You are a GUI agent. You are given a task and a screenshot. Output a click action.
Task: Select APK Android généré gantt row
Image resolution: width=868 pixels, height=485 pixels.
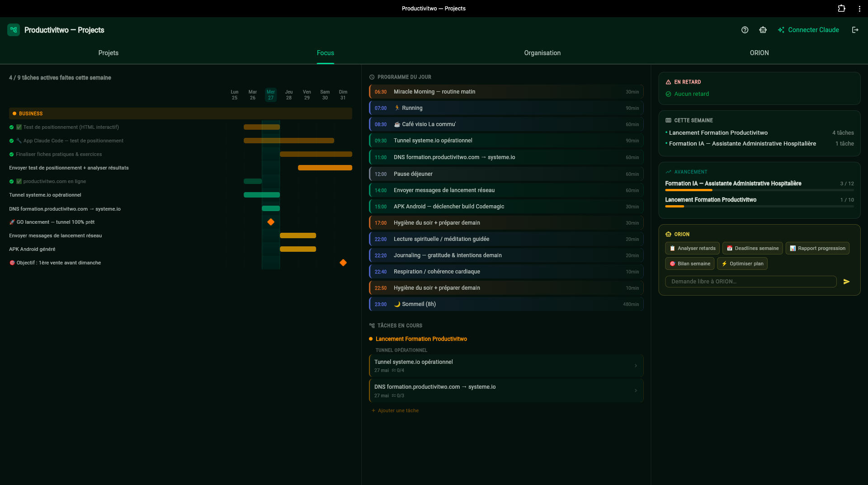click(180, 249)
